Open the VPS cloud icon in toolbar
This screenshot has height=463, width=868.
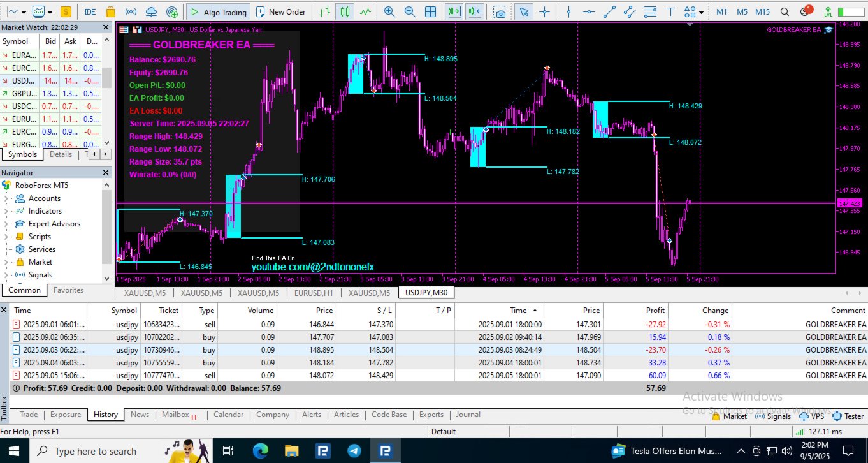tap(151, 11)
